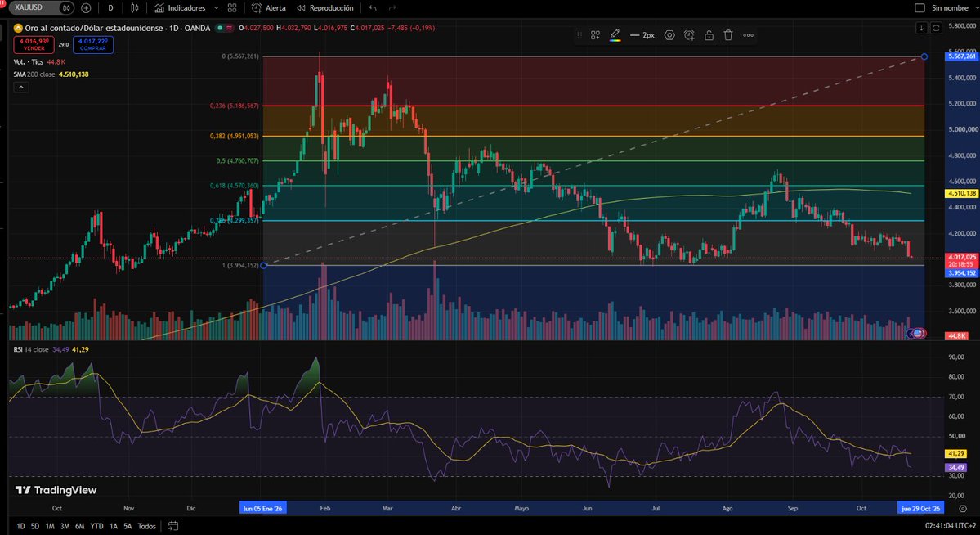Click the RSI 14 close indicator label
Image resolution: width=980 pixels, height=535 pixels.
pyautogui.click(x=31, y=350)
